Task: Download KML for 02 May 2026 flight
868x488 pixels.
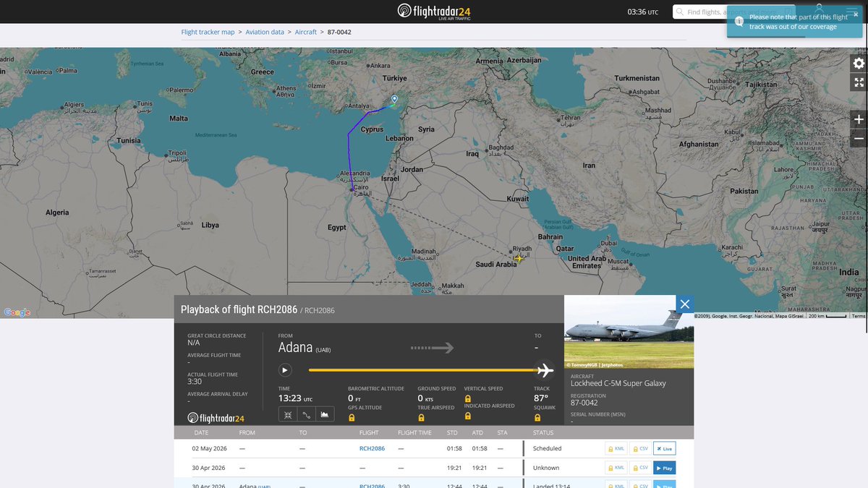Action: pyautogui.click(x=616, y=448)
